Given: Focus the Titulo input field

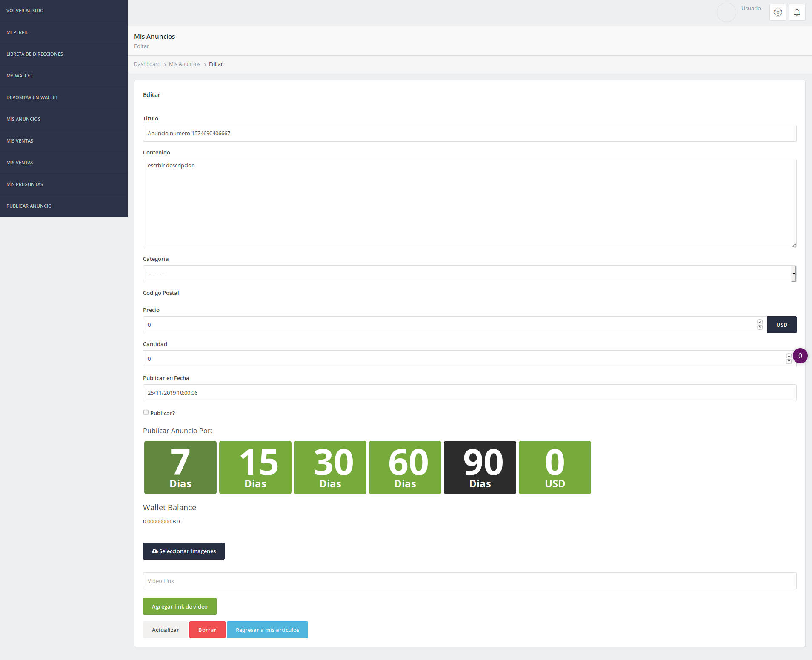Looking at the screenshot, I should pyautogui.click(x=469, y=133).
